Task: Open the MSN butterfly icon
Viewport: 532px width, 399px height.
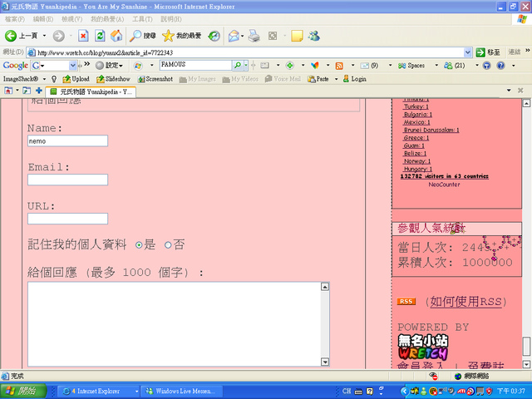Action: [315, 66]
